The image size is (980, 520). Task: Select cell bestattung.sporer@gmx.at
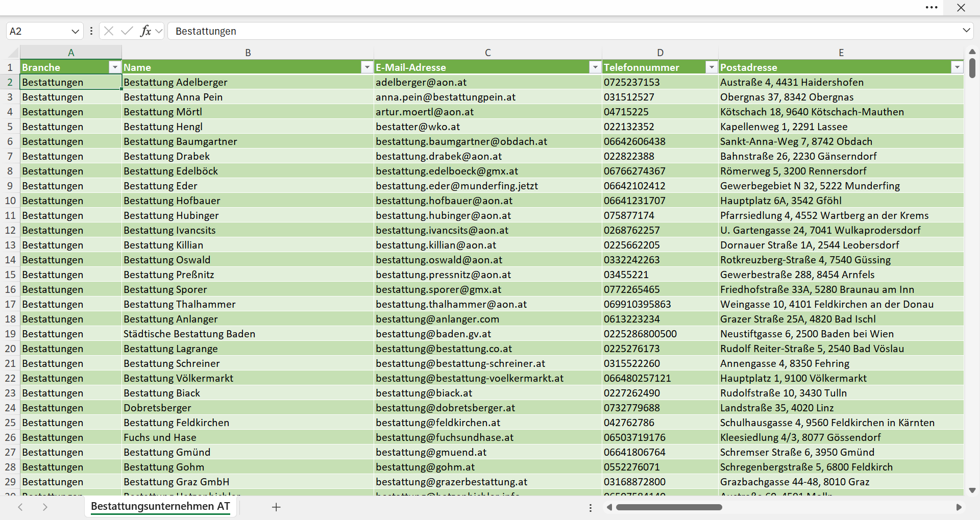pos(488,289)
